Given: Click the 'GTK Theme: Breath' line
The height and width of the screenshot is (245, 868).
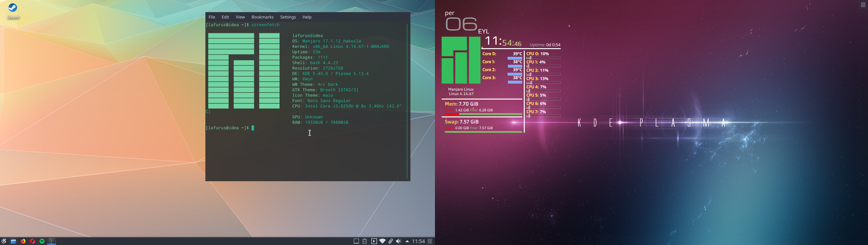Looking at the screenshot, I should click(x=325, y=90).
